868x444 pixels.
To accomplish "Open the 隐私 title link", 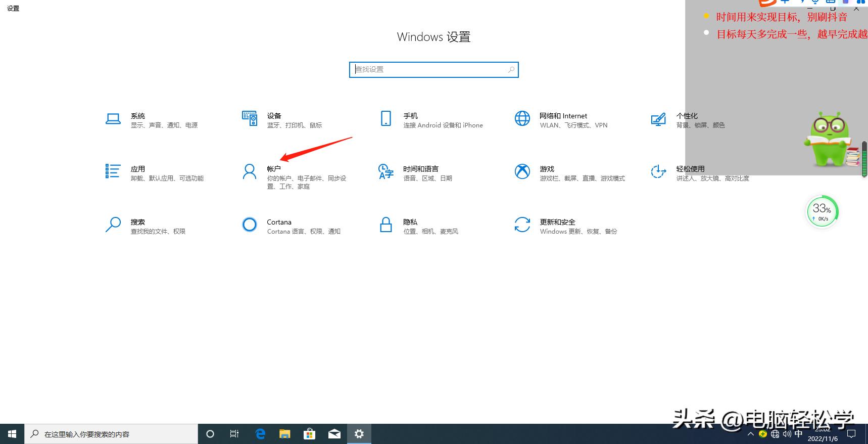I will pyautogui.click(x=410, y=222).
